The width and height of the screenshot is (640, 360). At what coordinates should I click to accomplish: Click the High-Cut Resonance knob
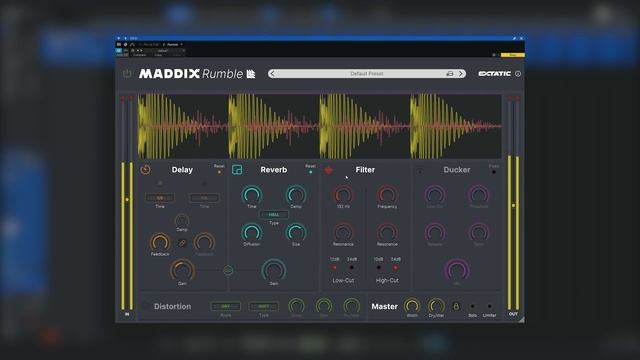(x=387, y=232)
